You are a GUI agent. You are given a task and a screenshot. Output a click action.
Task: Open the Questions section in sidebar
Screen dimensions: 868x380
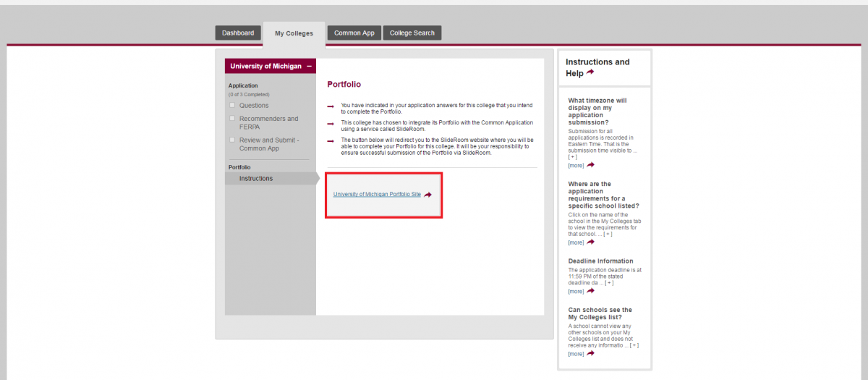point(254,106)
